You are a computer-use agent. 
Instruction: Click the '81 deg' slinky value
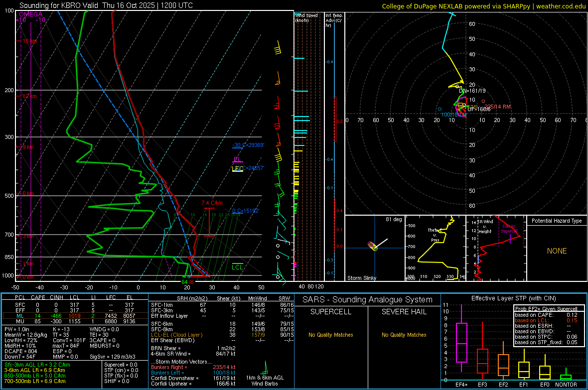394,219
